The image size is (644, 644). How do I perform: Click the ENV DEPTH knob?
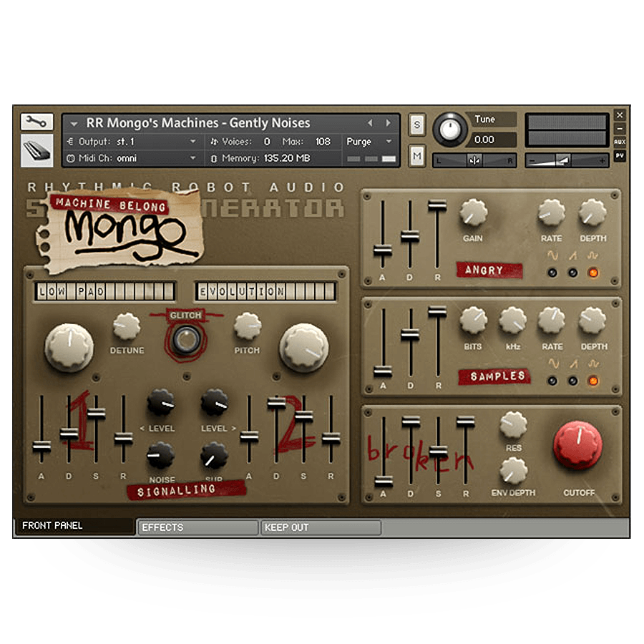pos(513,471)
